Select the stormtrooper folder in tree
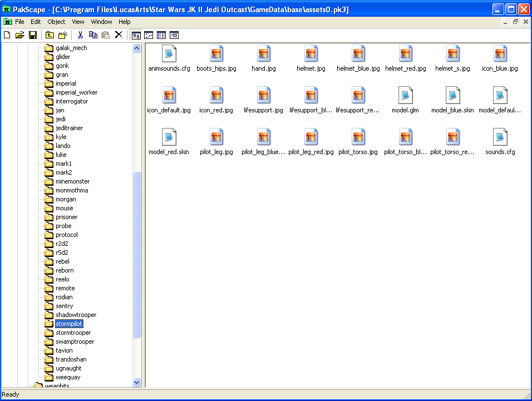 [x=73, y=333]
